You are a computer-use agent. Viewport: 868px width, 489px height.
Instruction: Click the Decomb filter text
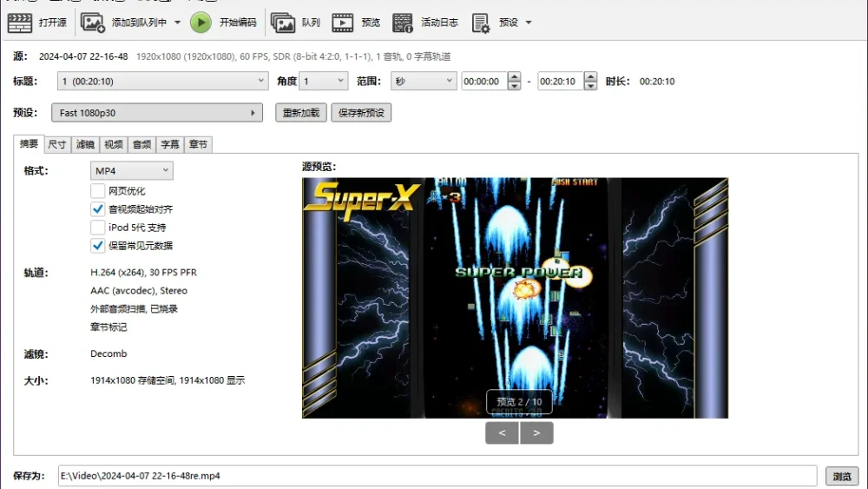point(108,354)
